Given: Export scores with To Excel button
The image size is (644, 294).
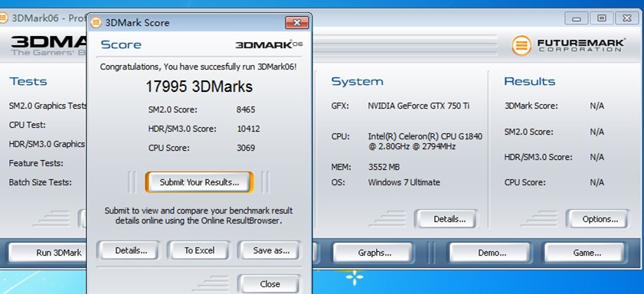Looking at the screenshot, I should click(x=199, y=250).
